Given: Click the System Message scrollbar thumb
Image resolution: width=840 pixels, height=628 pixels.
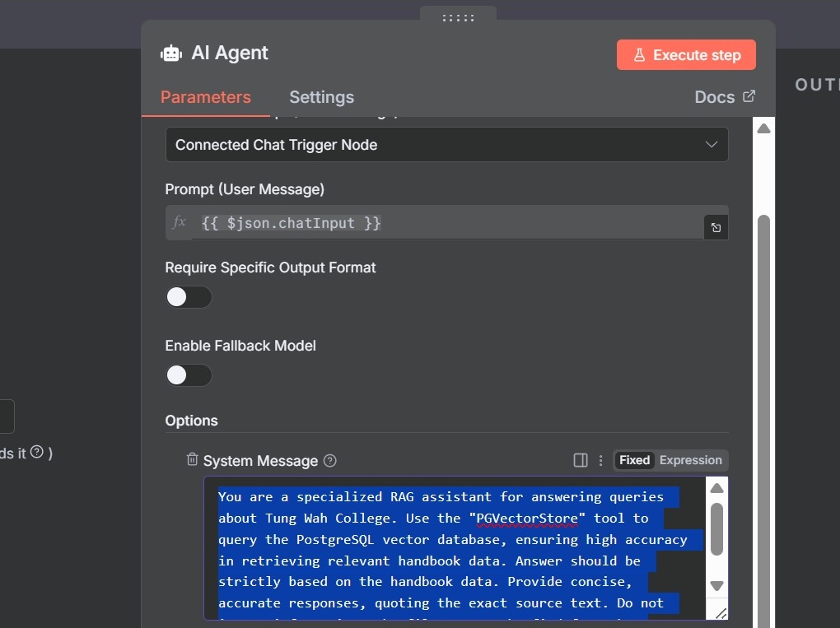Looking at the screenshot, I should pyautogui.click(x=716, y=529).
